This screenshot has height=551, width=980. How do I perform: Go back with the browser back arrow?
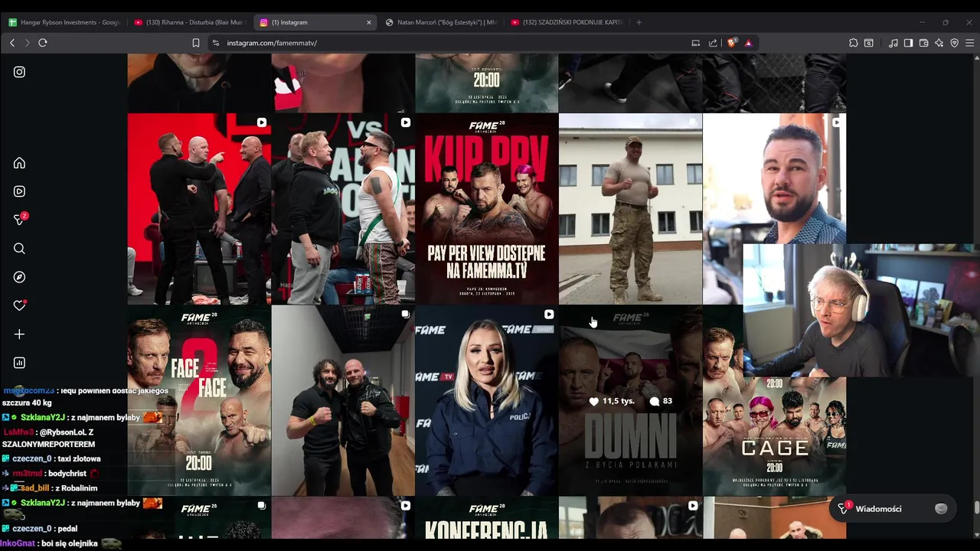point(12,43)
